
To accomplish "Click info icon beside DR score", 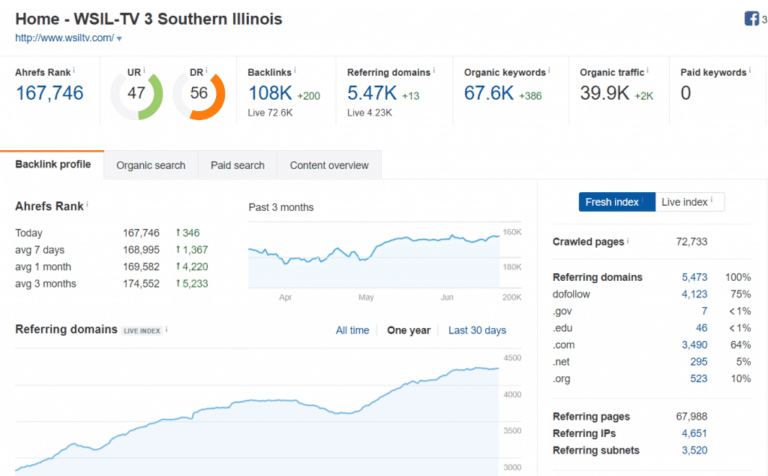I will pyautogui.click(x=208, y=71).
